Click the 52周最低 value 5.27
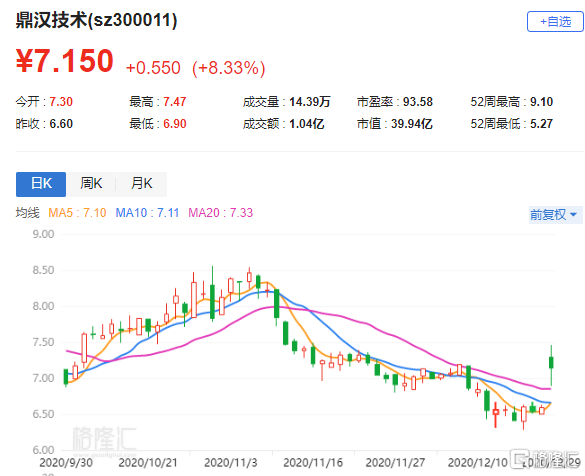Viewport: 585px width, 476px height. [541, 123]
